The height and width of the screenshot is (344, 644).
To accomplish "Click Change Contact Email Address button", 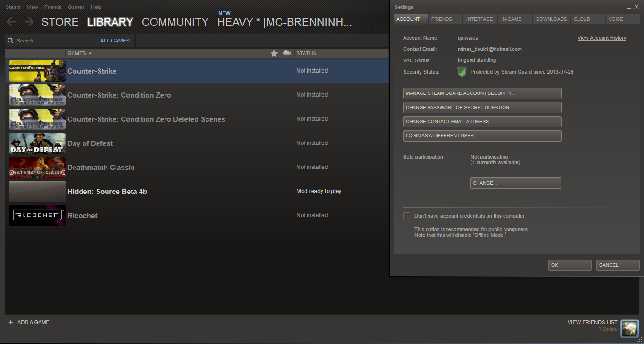I will (x=482, y=122).
